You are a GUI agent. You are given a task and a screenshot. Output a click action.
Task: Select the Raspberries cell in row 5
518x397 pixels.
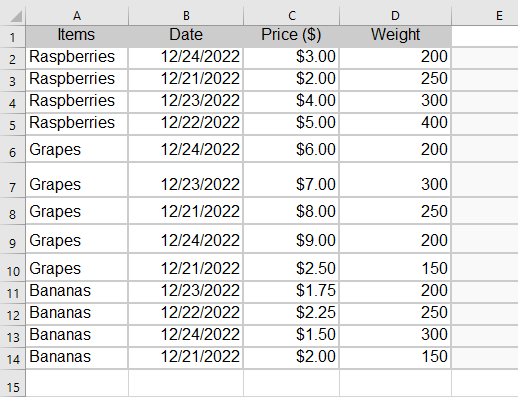coord(77,124)
